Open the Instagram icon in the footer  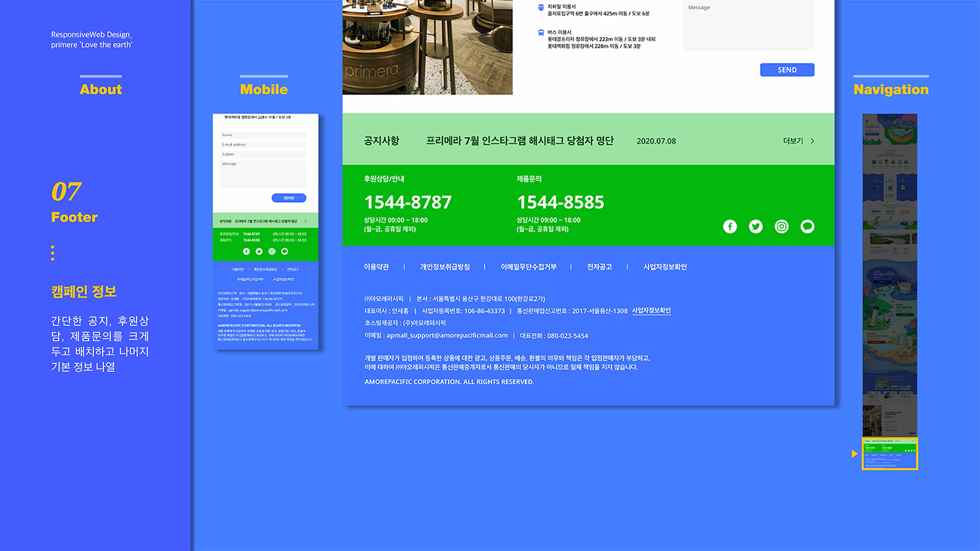tap(781, 227)
